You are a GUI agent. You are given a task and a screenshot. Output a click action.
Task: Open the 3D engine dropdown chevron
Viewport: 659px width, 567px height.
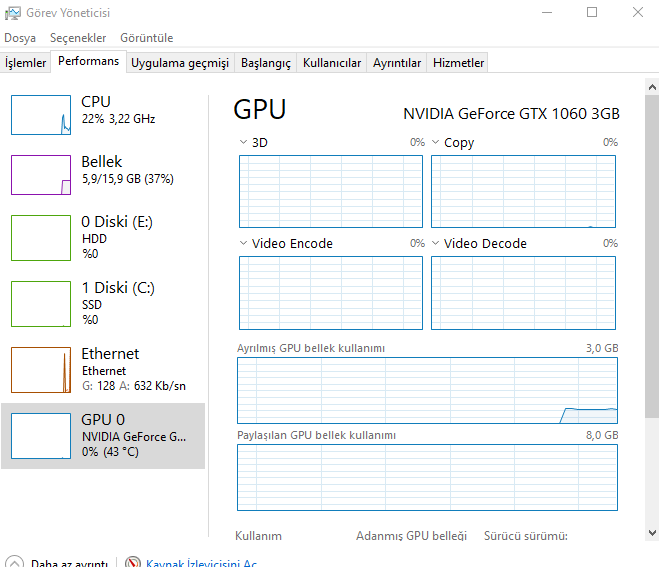243,142
